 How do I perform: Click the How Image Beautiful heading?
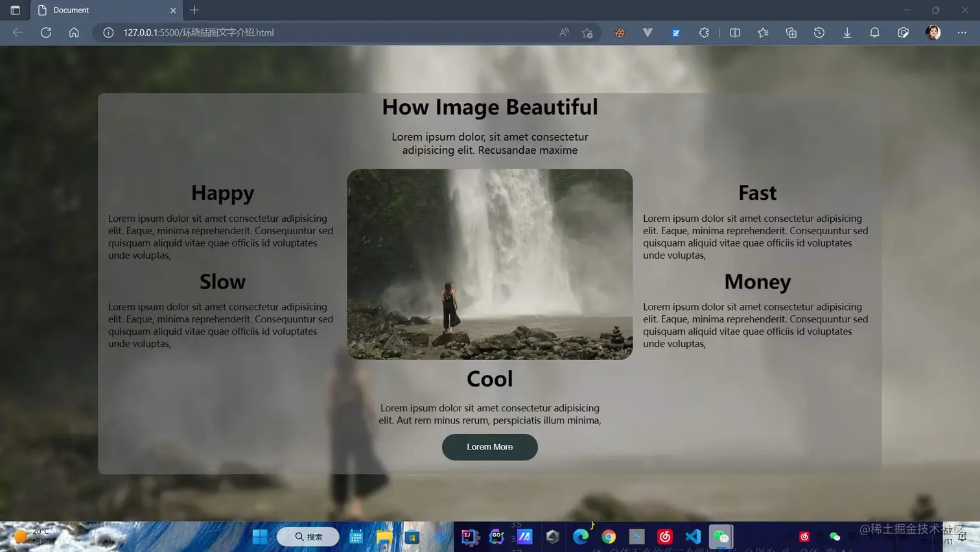490,107
